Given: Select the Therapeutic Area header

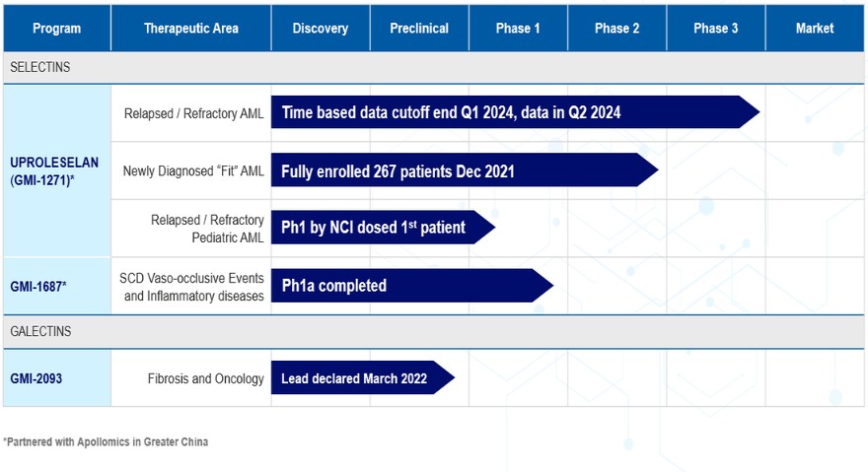Looking at the screenshot, I should pyautogui.click(x=191, y=29).
